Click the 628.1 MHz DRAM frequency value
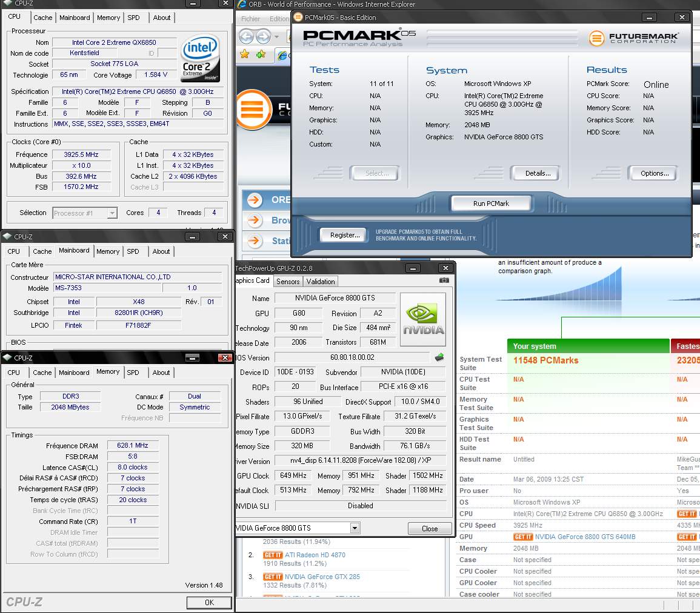The image size is (700, 613). click(x=133, y=445)
